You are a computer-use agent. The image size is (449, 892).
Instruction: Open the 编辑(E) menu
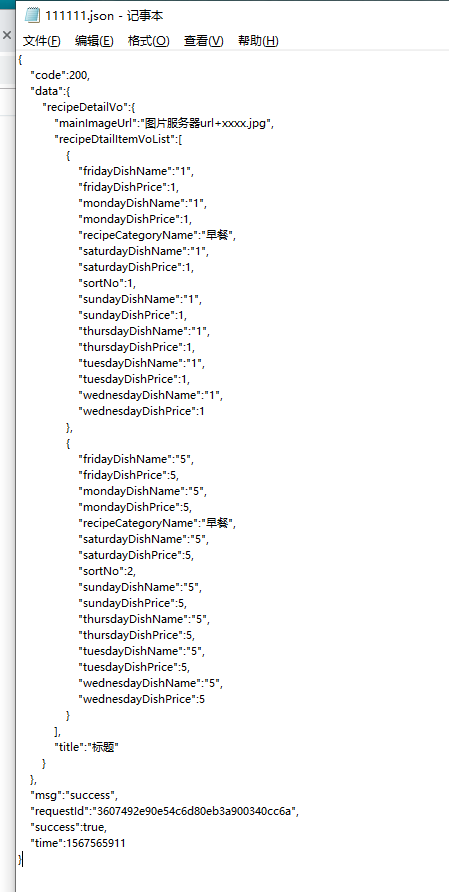[94, 41]
